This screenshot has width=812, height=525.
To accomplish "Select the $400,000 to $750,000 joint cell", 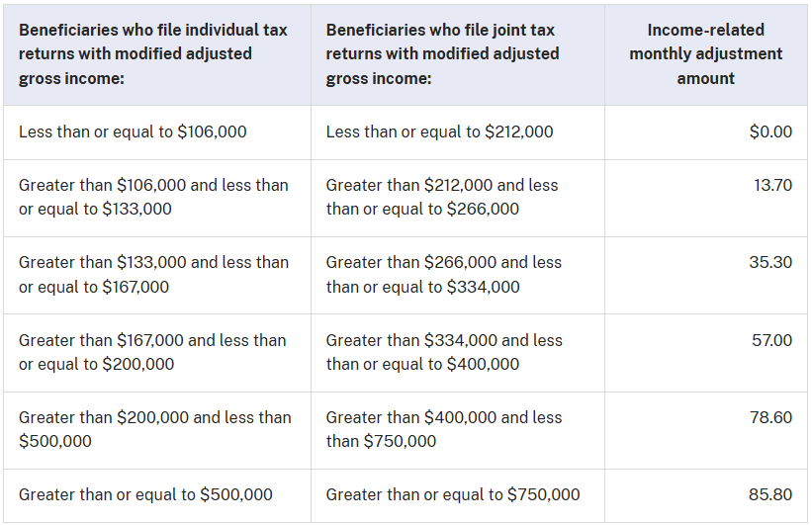I will coord(444,429).
